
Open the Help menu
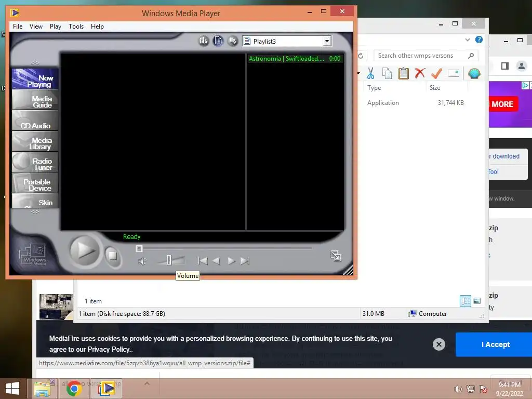(97, 26)
